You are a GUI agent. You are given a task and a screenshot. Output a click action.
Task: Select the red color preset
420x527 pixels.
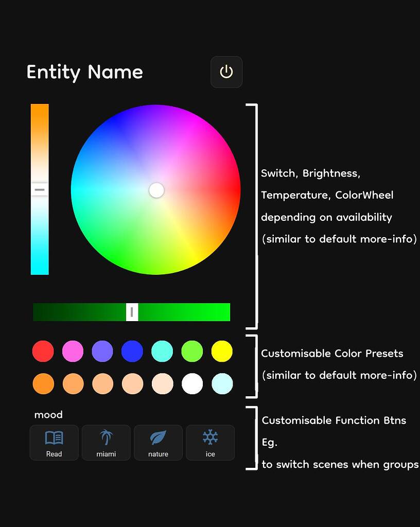click(x=43, y=351)
